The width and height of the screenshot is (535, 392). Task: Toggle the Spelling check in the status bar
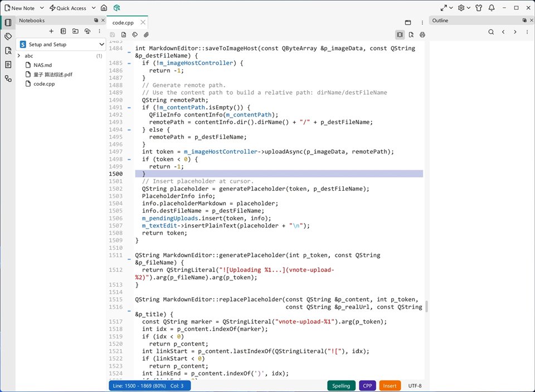341,386
